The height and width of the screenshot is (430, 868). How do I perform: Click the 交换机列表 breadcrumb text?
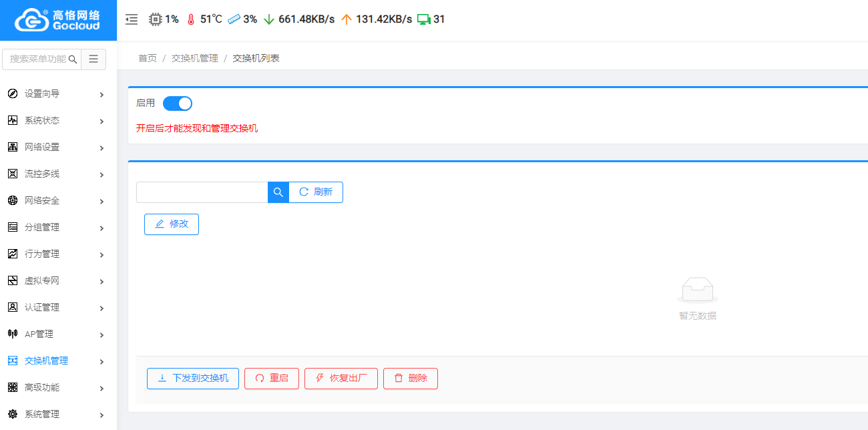click(x=256, y=58)
